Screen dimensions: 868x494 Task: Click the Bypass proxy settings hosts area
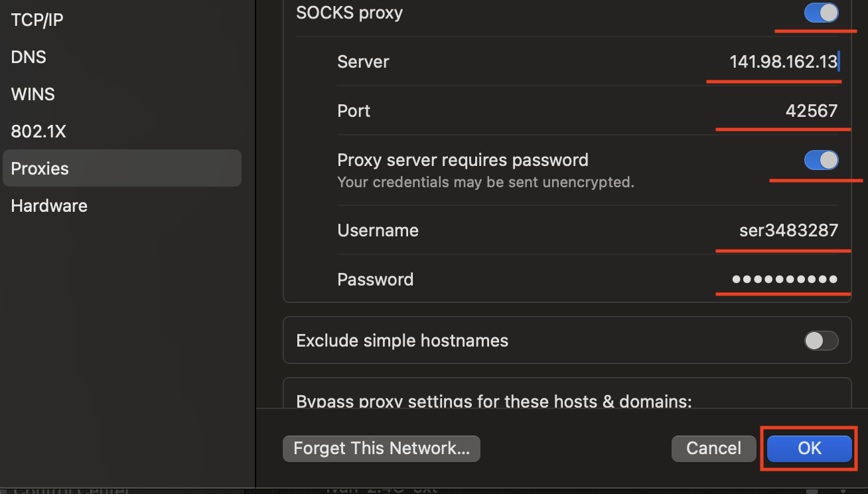567,393
